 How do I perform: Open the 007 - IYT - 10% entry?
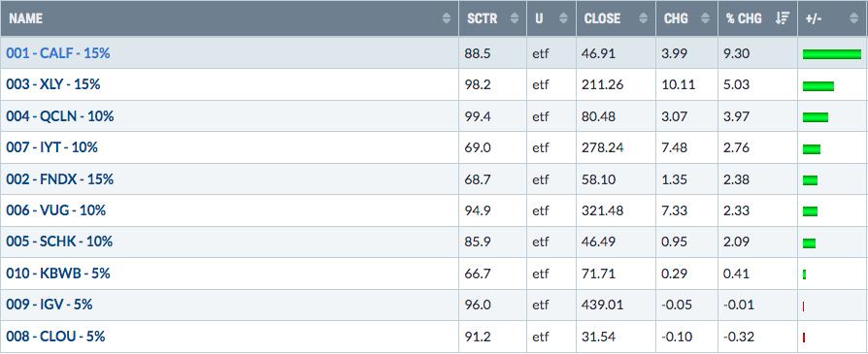tap(52, 147)
